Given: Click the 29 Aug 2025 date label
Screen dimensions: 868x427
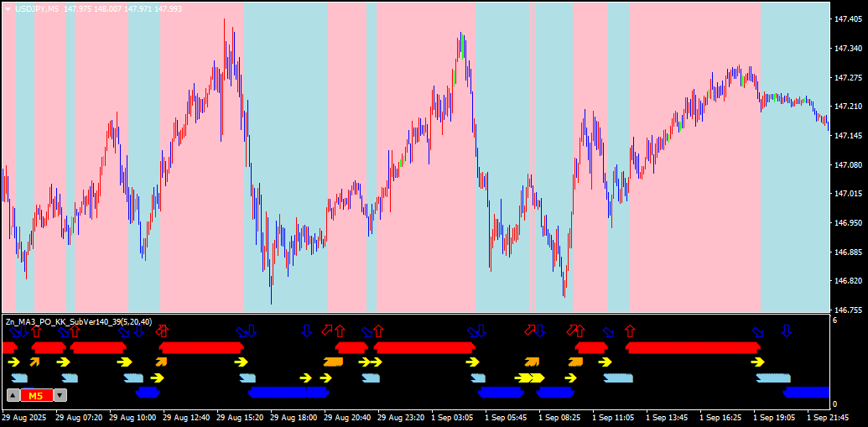Looking at the screenshot, I should [23, 416].
